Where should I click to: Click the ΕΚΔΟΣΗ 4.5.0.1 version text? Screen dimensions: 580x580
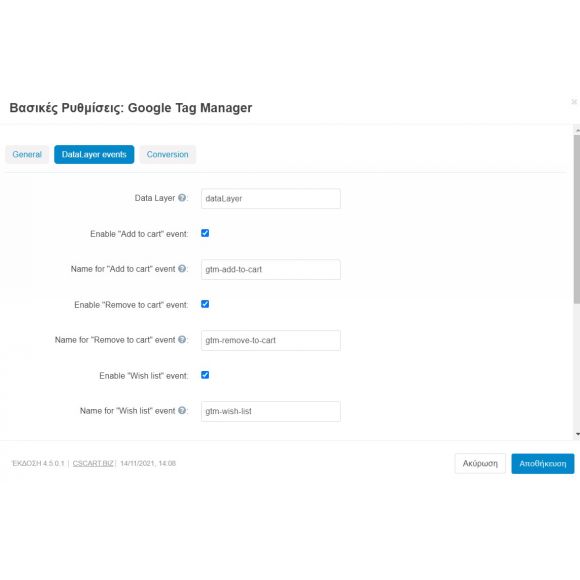point(38,463)
